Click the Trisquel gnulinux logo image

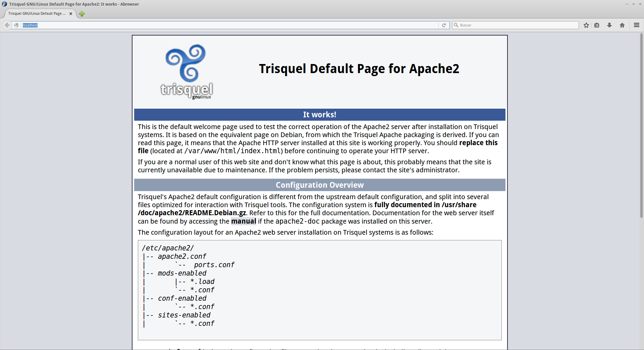(186, 72)
